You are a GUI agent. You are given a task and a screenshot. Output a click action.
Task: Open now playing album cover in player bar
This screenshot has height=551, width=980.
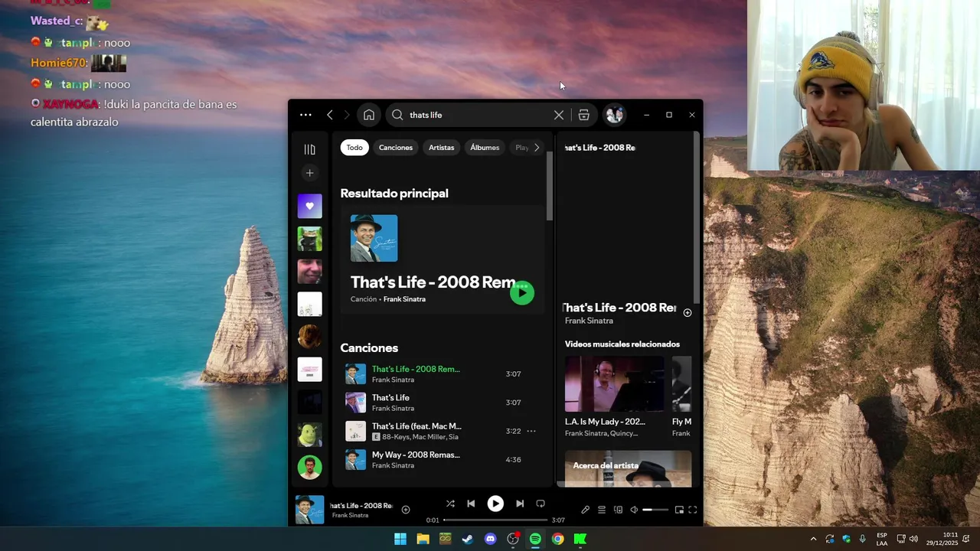tap(309, 510)
